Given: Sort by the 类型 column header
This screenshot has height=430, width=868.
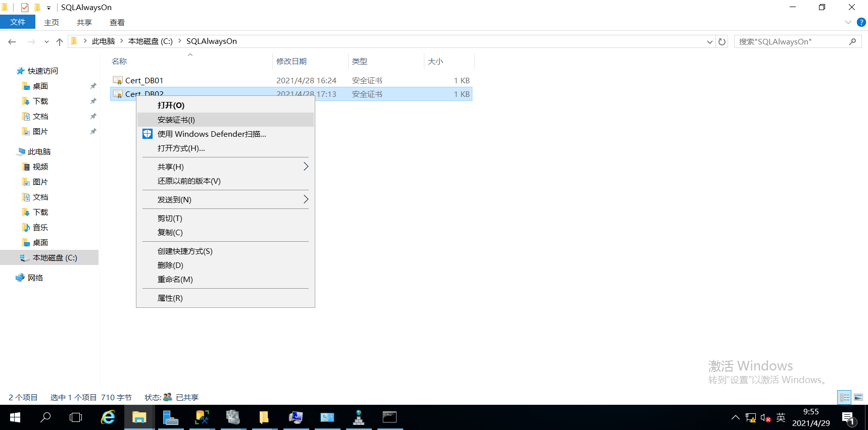Looking at the screenshot, I should pyautogui.click(x=386, y=61).
